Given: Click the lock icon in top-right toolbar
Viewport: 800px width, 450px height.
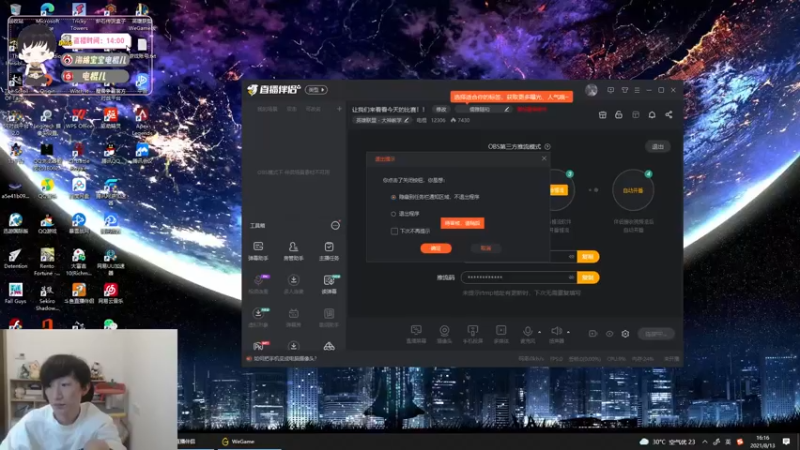Looking at the screenshot, I should [x=619, y=115].
